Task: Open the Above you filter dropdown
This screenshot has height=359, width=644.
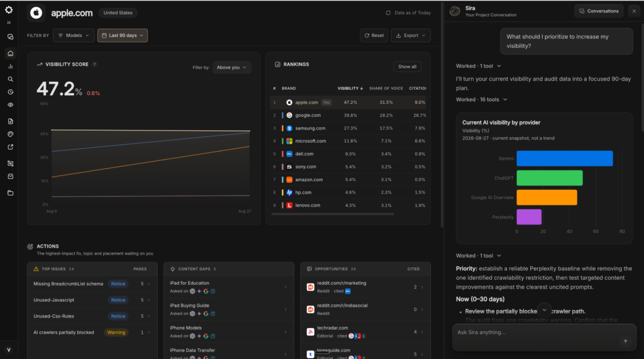Action: [x=231, y=67]
